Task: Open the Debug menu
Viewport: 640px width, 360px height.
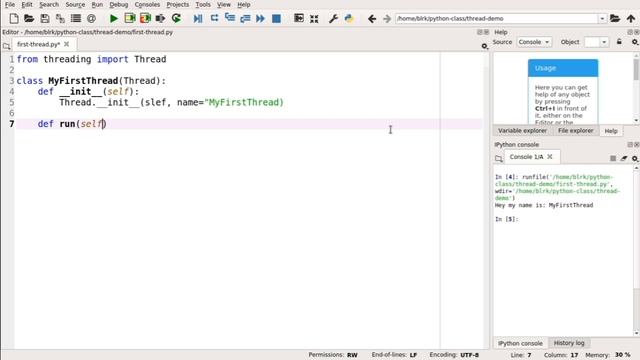Action: coord(119,4)
